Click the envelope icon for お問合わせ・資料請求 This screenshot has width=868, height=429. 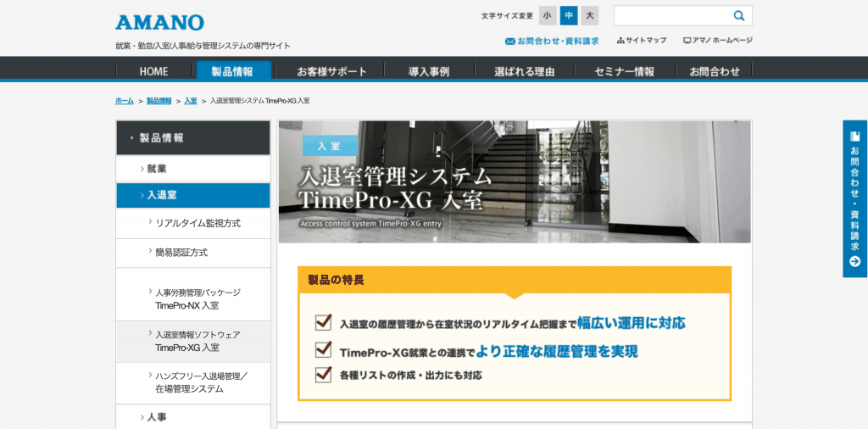tap(509, 41)
